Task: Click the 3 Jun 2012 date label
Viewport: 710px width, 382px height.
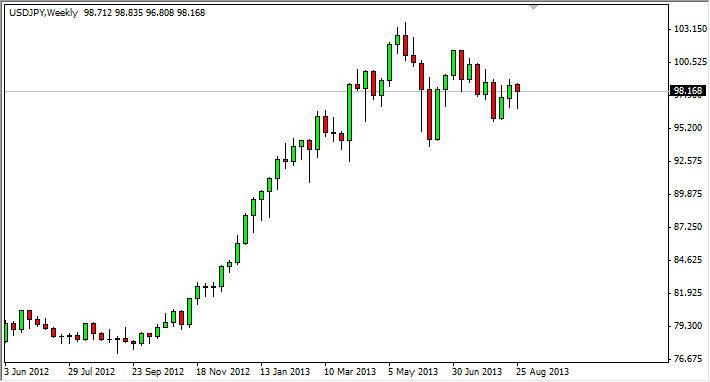Action: (x=27, y=372)
